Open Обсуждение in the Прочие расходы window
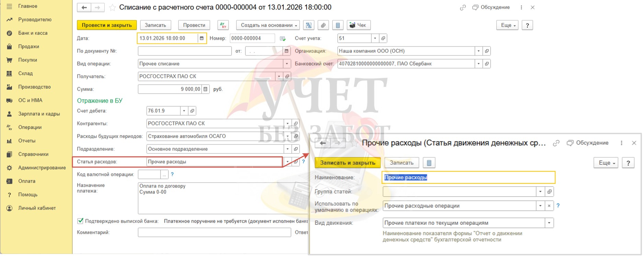 [588, 143]
